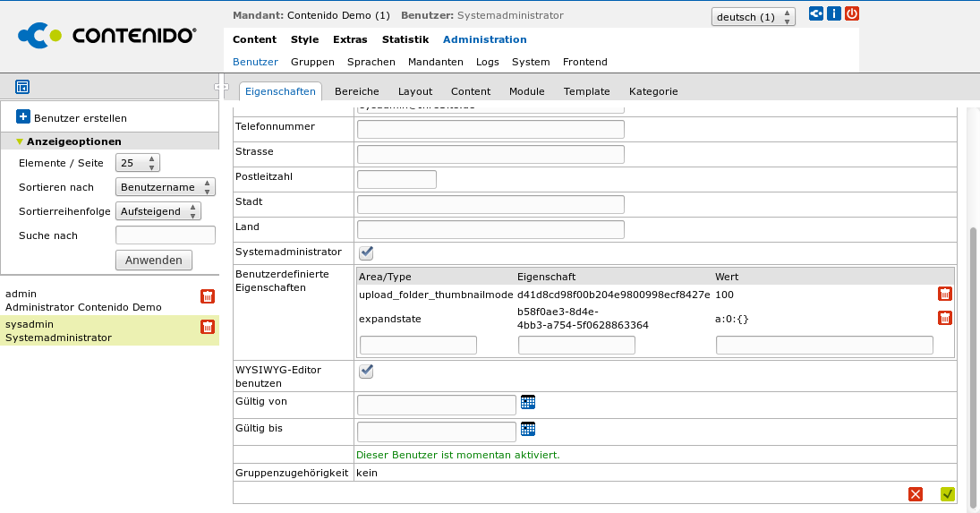Switch to the Bereiche tab
Image resolution: width=980 pixels, height=513 pixels.
356,91
